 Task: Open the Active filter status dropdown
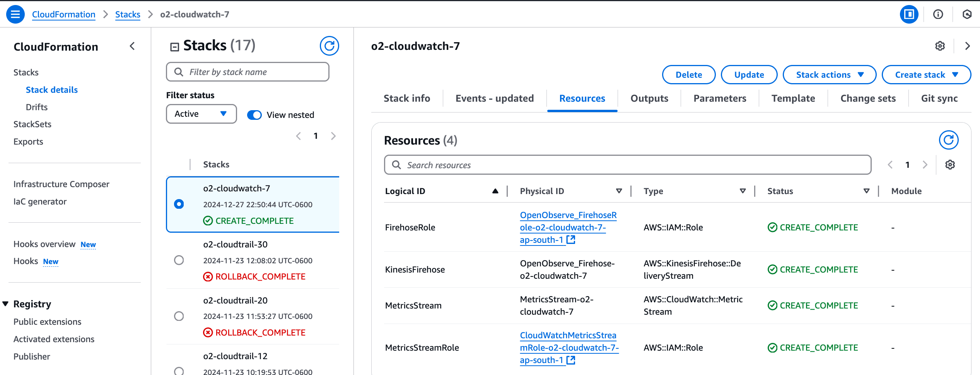click(201, 114)
